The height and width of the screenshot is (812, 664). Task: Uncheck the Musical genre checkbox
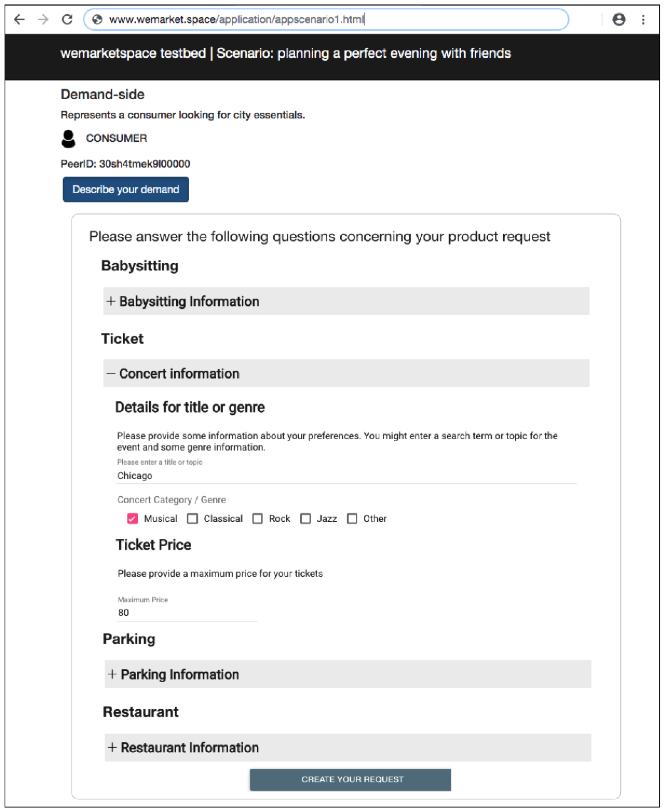click(132, 519)
